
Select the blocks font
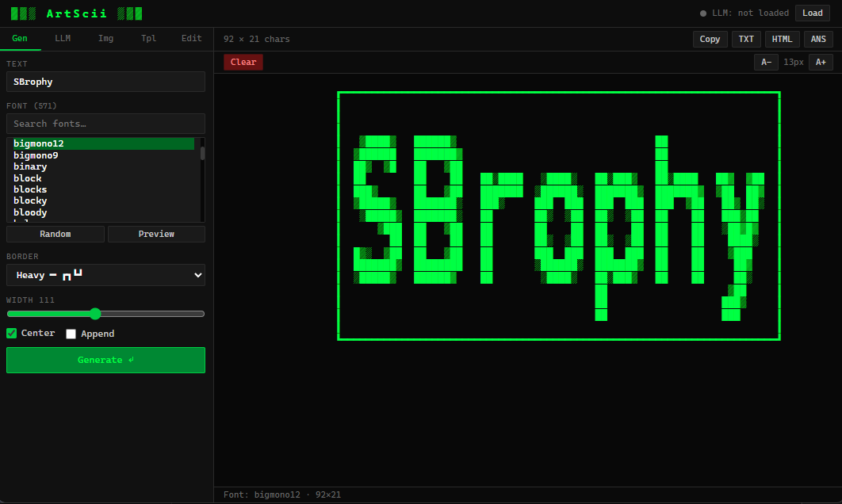coord(103,189)
